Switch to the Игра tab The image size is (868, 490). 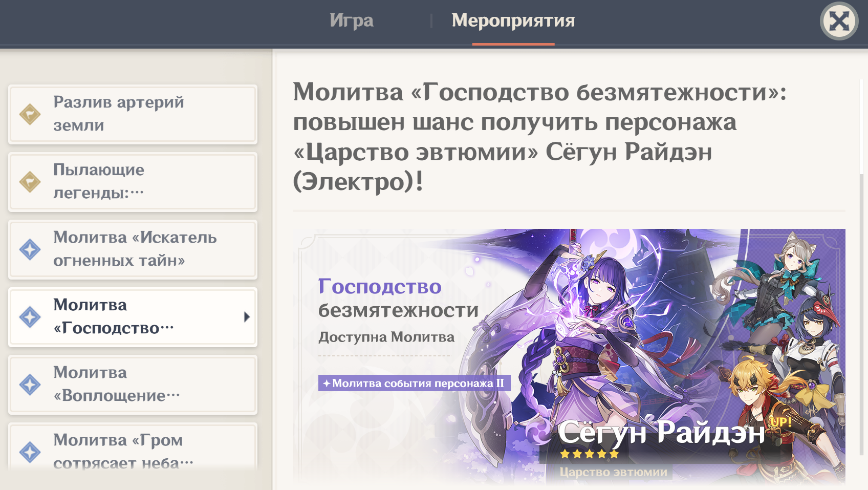click(x=351, y=20)
